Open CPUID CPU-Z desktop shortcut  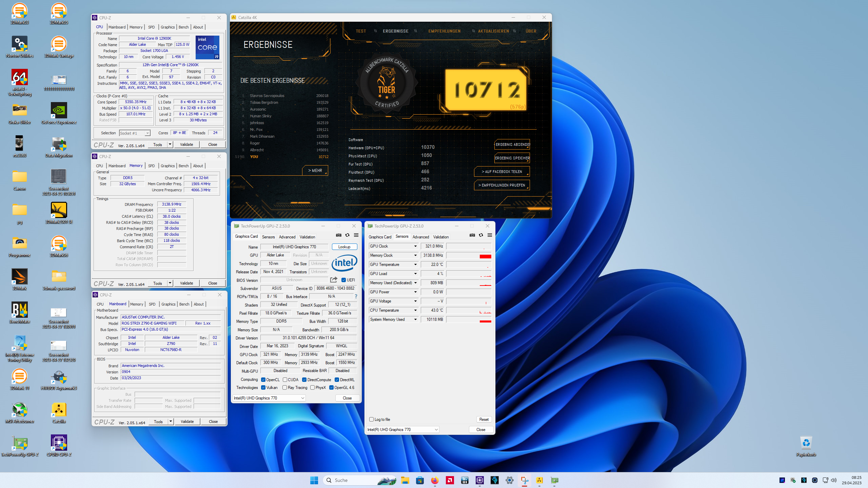(x=59, y=446)
